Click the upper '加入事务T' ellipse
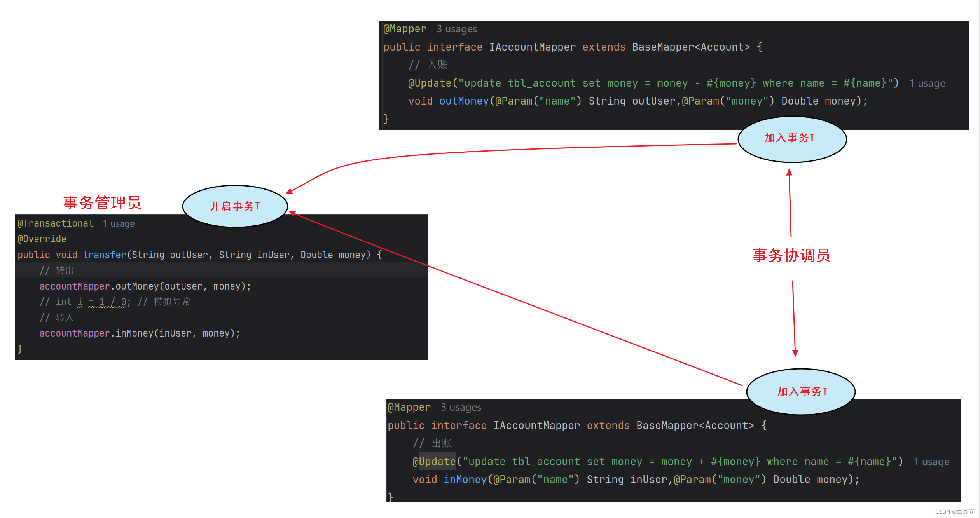Screen dimensions: 980x518 coord(792,139)
